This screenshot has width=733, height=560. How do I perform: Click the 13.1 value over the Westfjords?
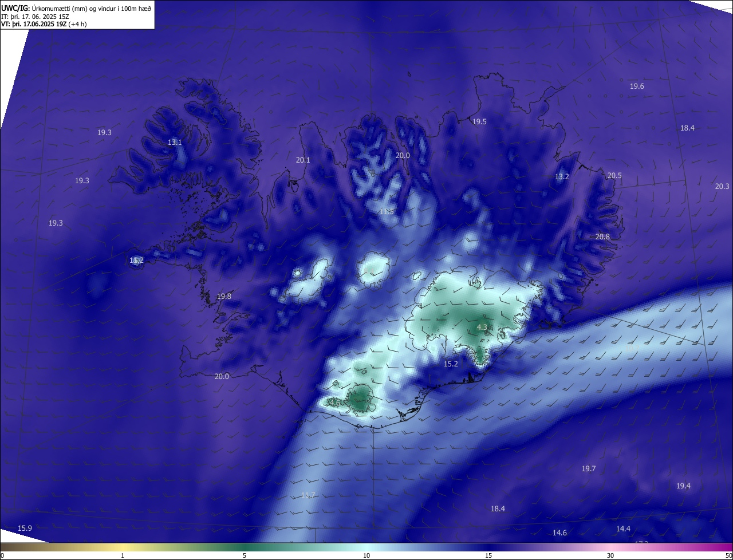pyautogui.click(x=175, y=142)
